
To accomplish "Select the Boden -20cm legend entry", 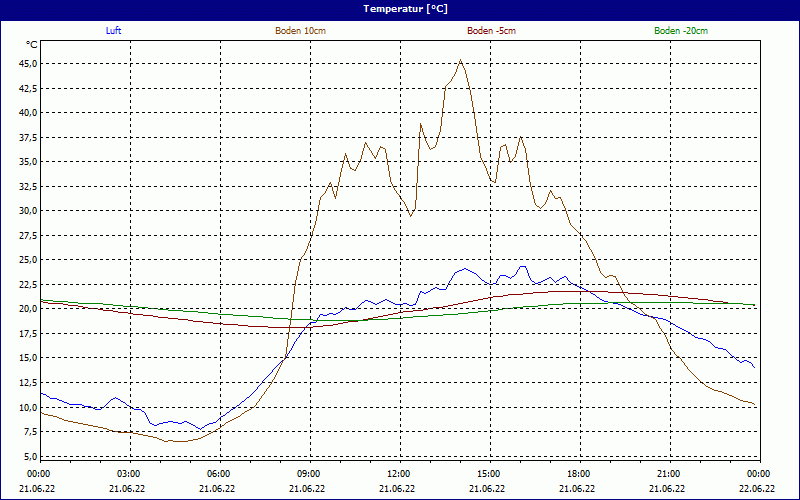I will pyautogui.click(x=681, y=31).
